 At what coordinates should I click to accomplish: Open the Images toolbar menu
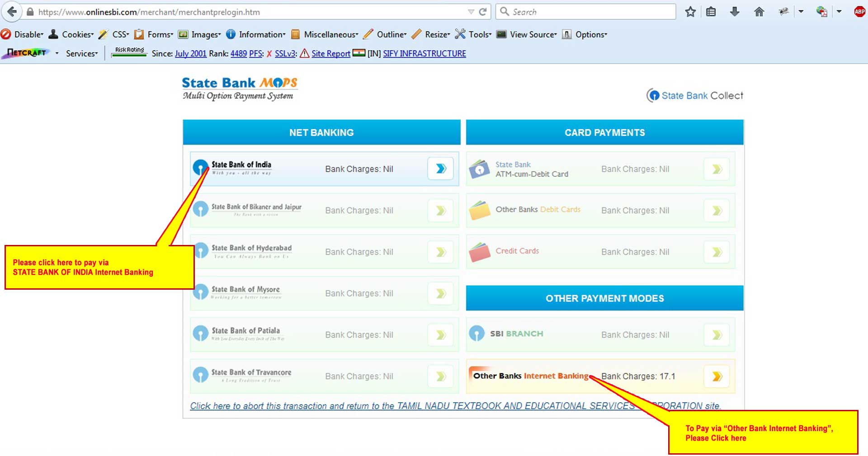tap(200, 34)
